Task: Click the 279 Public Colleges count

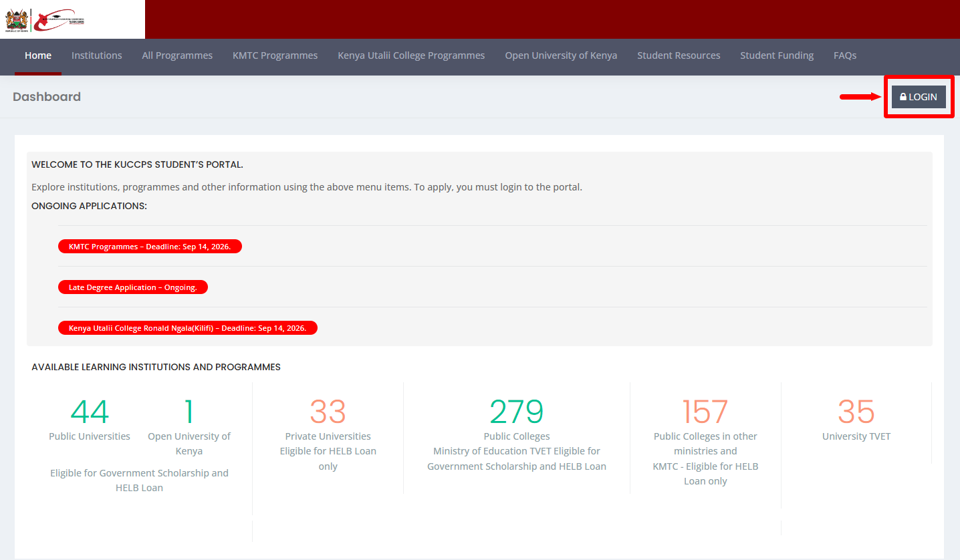Action: (x=517, y=412)
